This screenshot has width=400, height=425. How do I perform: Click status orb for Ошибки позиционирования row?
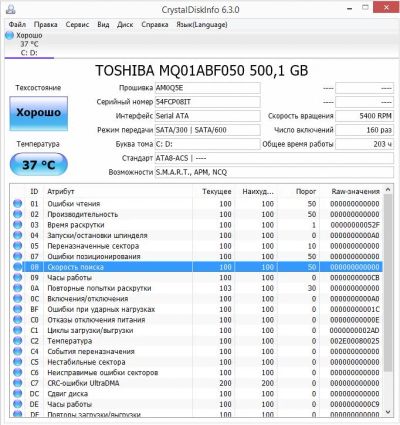coord(18,256)
